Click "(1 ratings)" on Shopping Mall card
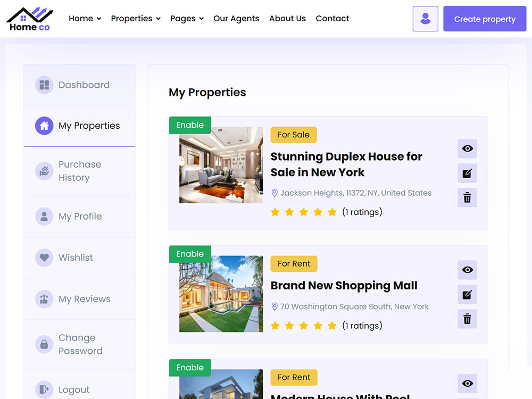This screenshot has height=399, width=532. pyautogui.click(x=362, y=326)
